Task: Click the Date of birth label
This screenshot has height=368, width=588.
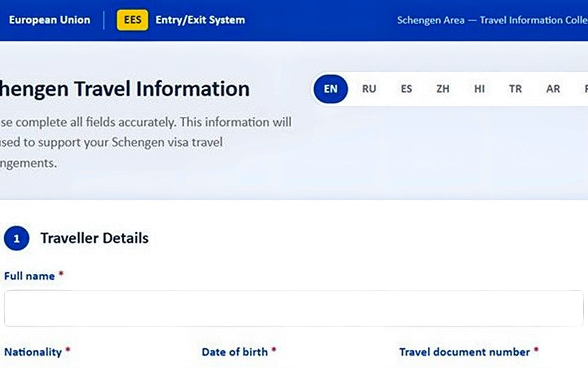Action: [235, 352]
